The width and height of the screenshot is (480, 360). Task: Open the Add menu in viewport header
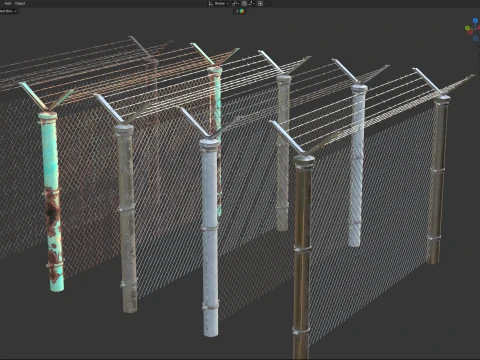pos(8,3)
